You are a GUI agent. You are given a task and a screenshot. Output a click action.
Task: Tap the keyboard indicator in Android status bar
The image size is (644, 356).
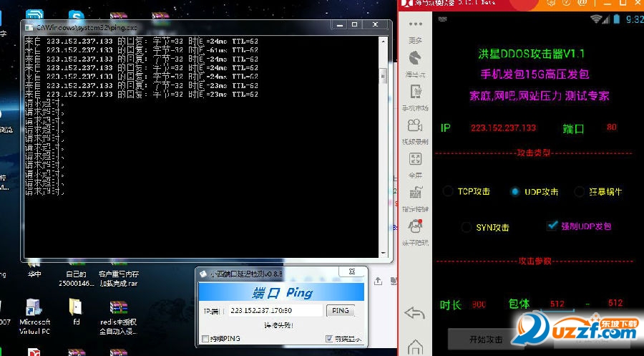(x=442, y=19)
